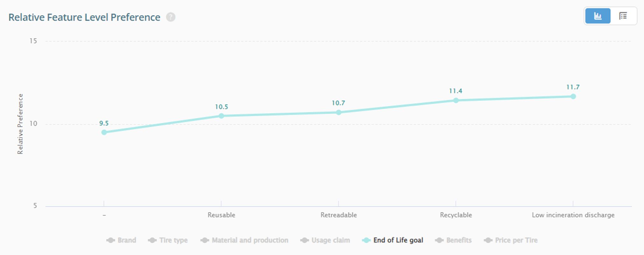Click the Reusable data point 10.5

[221, 116]
